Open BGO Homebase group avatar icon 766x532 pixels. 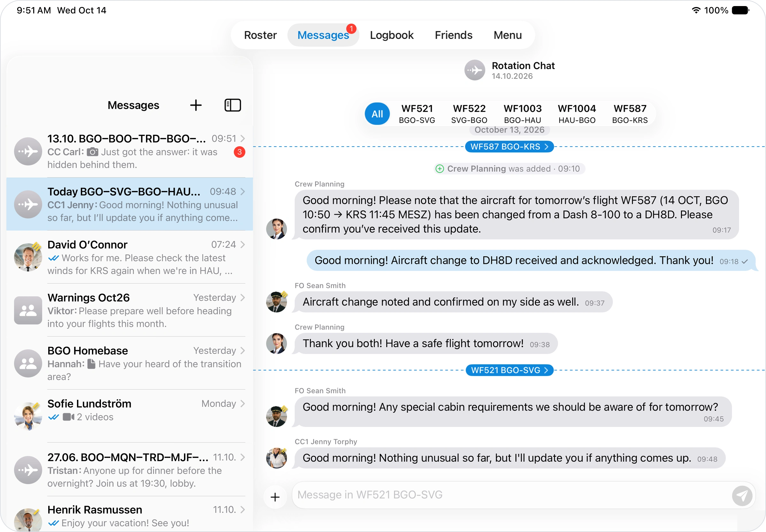tap(28, 363)
